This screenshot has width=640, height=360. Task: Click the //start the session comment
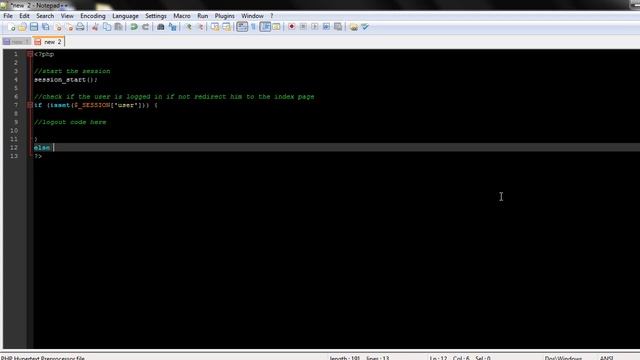pyautogui.click(x=72, y=71)
